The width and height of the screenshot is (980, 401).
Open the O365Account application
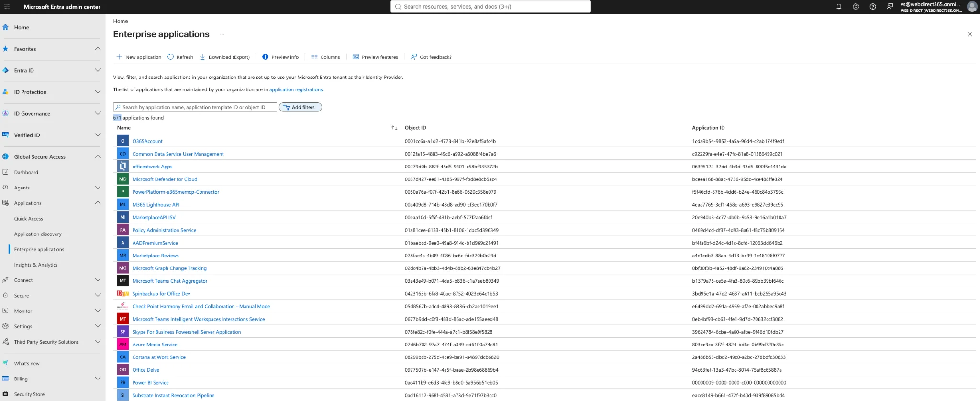coord(147,141)
